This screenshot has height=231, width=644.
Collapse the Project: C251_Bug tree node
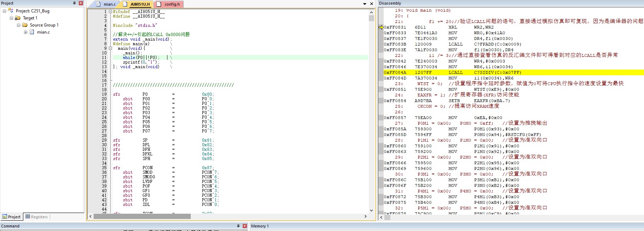coord(5,11)
